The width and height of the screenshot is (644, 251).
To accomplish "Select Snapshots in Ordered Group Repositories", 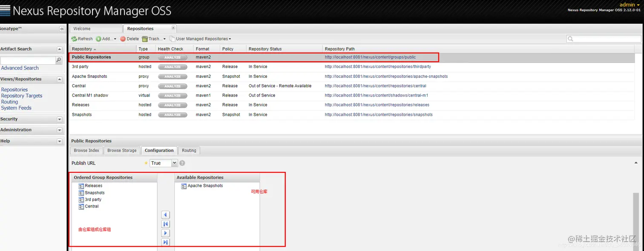I will point(95,193).
